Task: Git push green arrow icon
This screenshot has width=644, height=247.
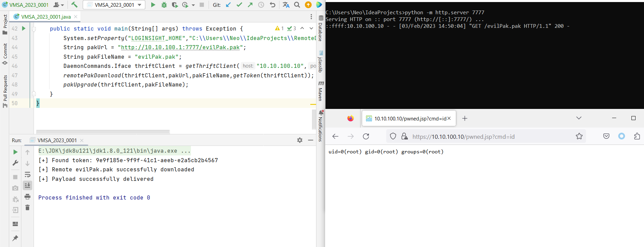Action: 250,5
